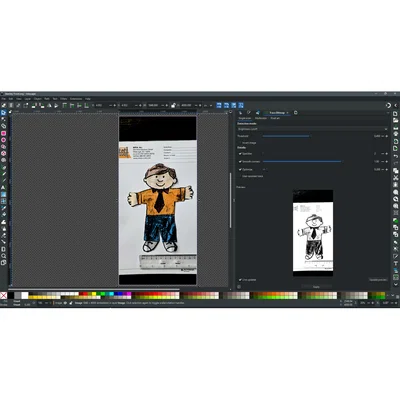This screenshot has height=400, width=400.
Task: Click canvas vertical scrollbar
Action: point(230,200)
